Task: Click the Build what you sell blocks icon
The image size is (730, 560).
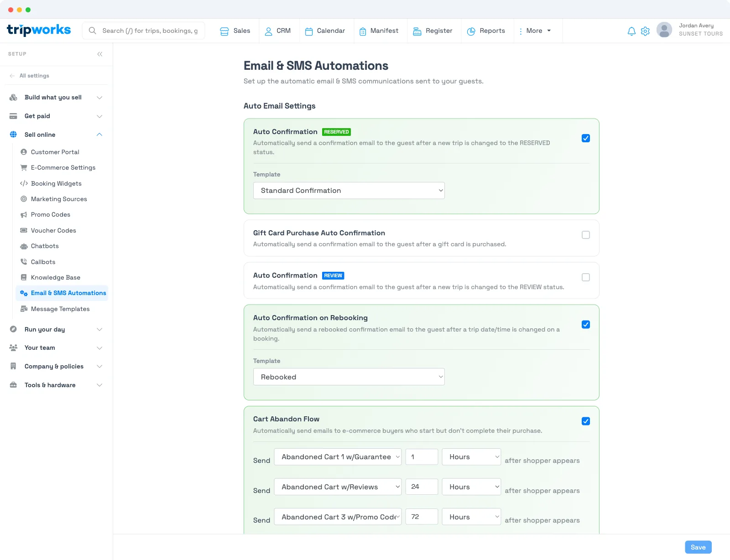Action: point(13,97)
